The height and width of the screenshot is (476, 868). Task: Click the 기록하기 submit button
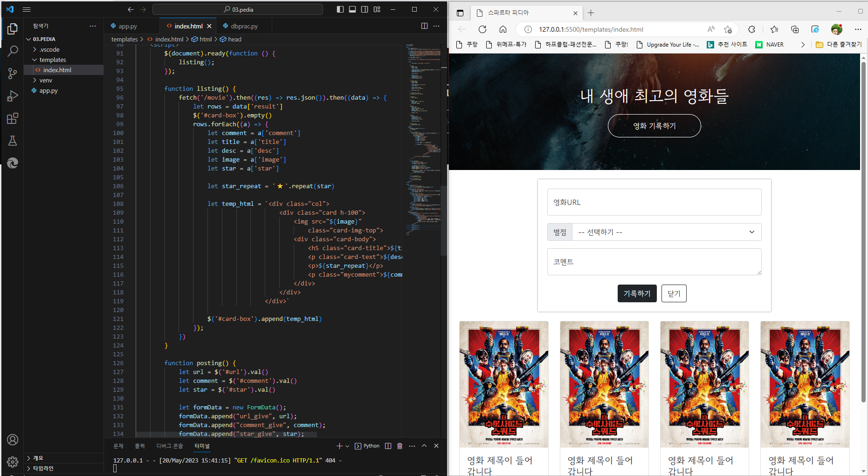(637, 293)
